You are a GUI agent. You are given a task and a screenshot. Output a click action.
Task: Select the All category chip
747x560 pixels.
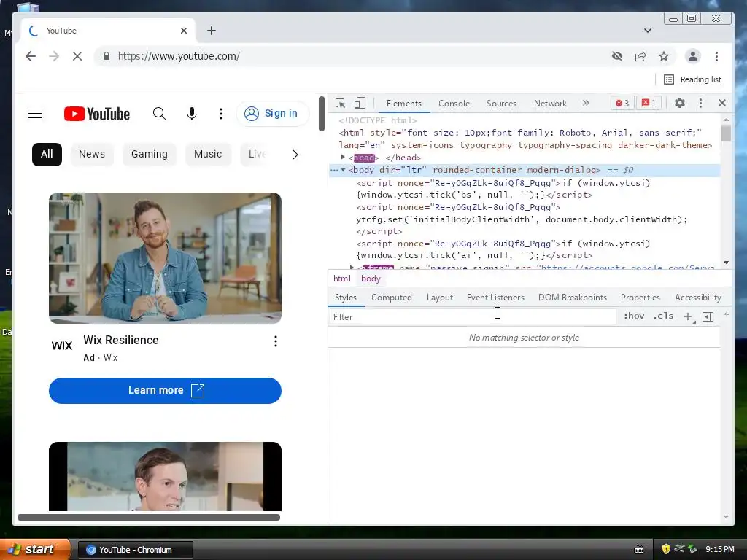47,155
